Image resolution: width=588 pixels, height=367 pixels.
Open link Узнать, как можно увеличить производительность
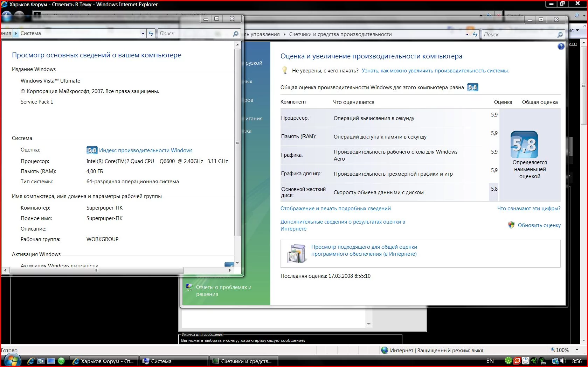435,71
